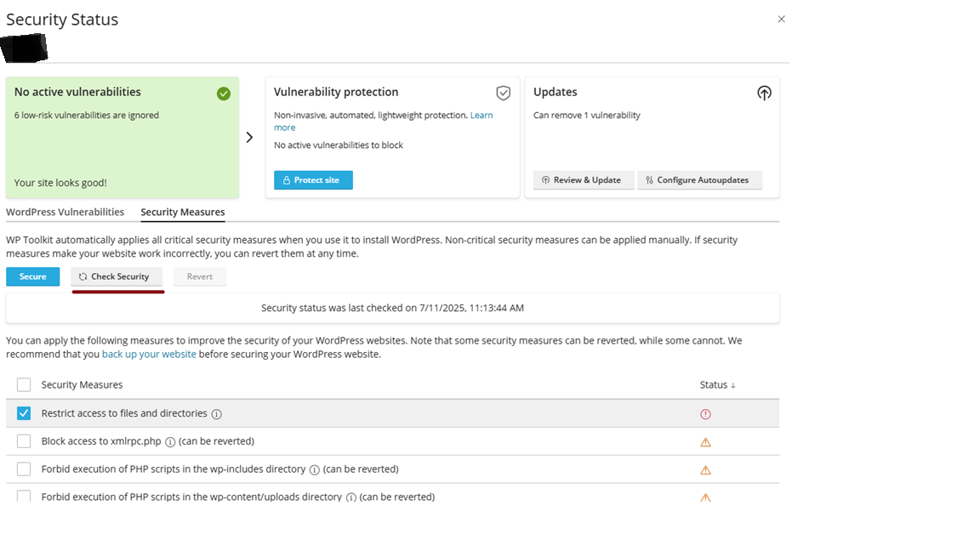Click the shield icon in Vulnerability protection card

(503, 93)
